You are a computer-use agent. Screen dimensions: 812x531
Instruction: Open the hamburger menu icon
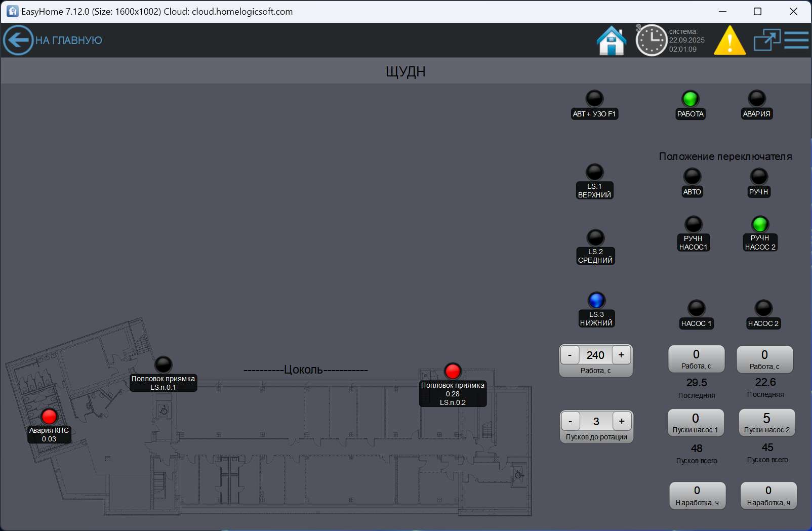(x=797, y=40)
